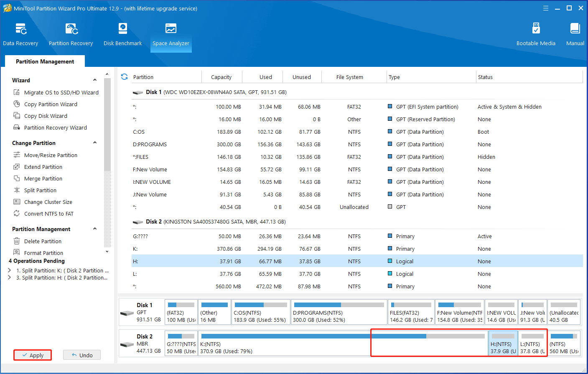This screenshot has width=588, height=374.
Task: Sort by the Status column header
Action: pos(529,77)
